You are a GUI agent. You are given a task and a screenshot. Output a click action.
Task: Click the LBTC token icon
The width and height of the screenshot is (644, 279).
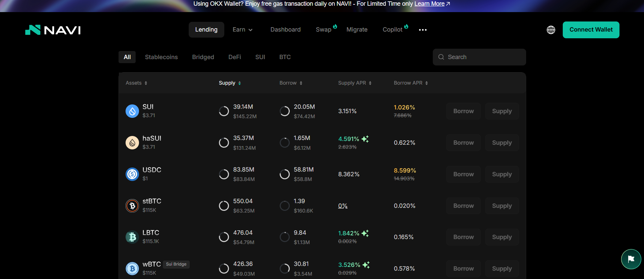(132, 237)
